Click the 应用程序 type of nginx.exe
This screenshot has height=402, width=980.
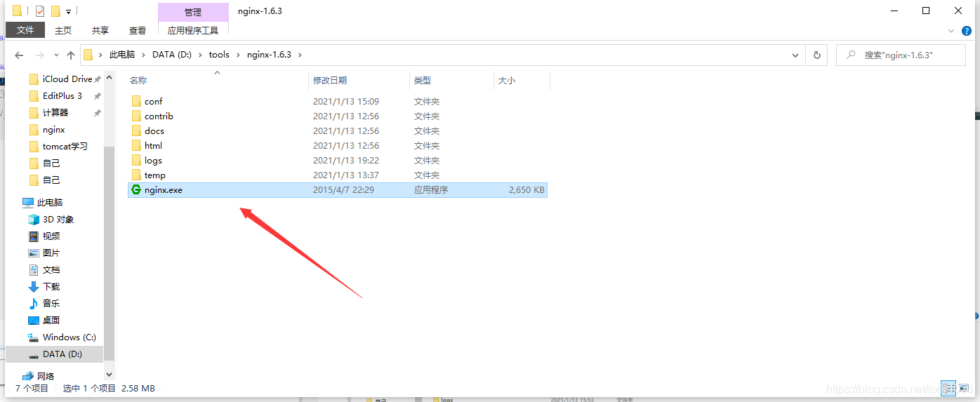(431, 189)
